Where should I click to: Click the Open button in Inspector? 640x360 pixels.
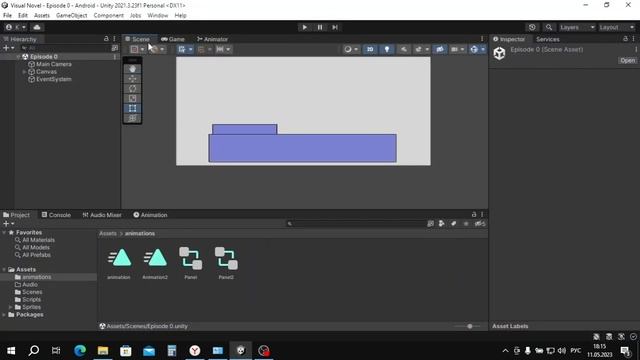point(627,60)
